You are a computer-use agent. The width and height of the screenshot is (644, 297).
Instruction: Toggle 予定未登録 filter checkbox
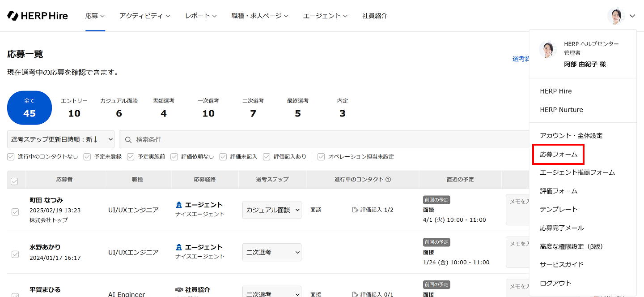[87, 157]
